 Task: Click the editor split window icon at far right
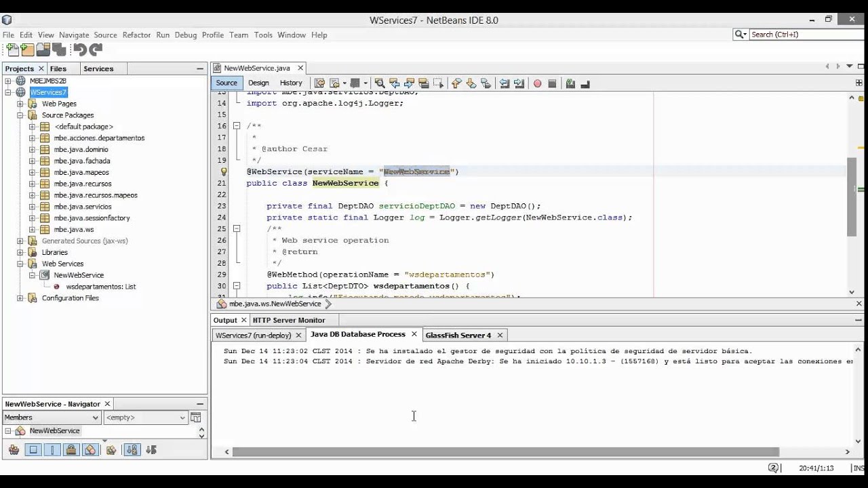[860, 83]
